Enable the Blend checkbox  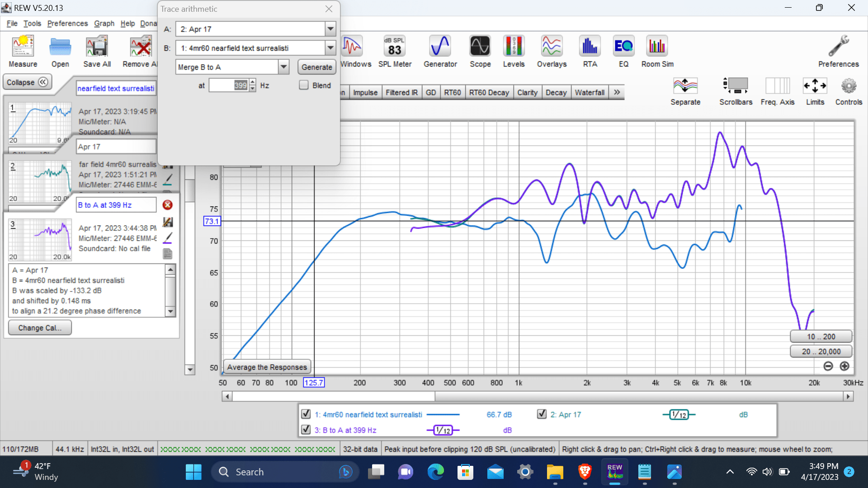[x=304, y=85]
